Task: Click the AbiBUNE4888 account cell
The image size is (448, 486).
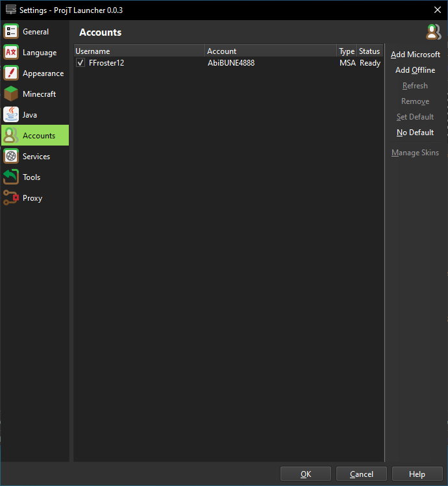Action: 231,63
